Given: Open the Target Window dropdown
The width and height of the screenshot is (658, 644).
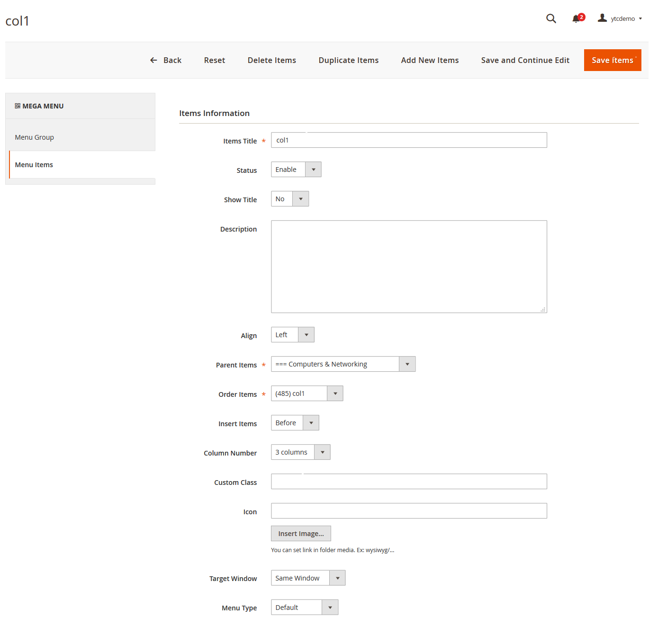Looking at the screenshot, I should (308, 578).
